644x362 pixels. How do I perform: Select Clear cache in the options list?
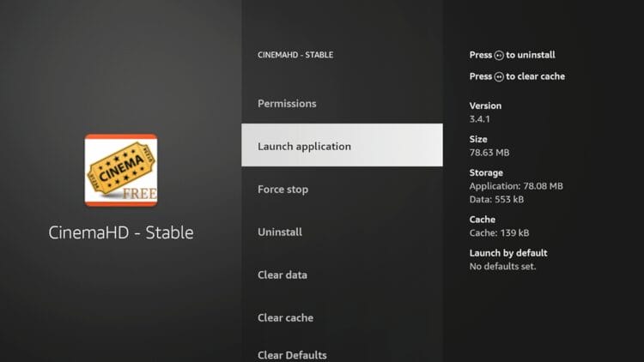pyautogui.click(x=285, y=318)
